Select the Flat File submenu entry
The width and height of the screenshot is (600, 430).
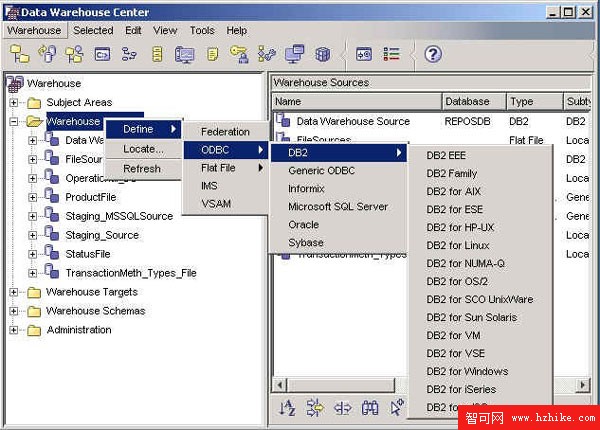coord(226,168)
